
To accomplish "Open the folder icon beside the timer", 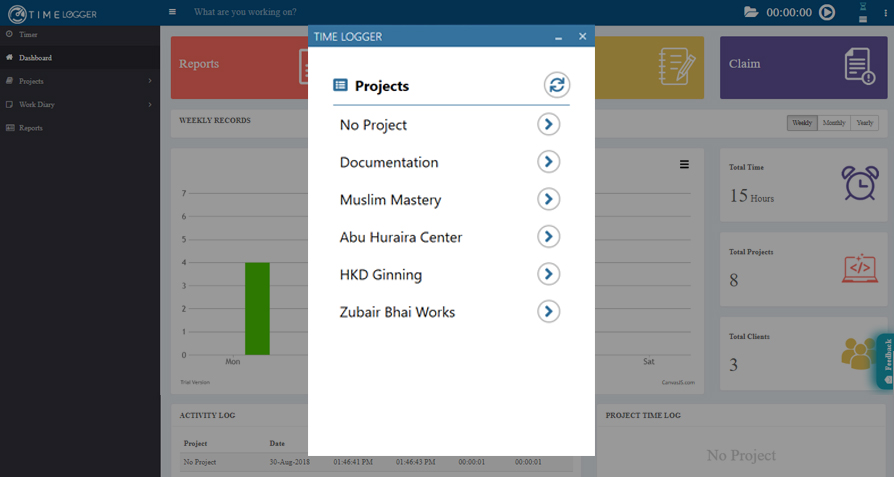I will (751, 12).
